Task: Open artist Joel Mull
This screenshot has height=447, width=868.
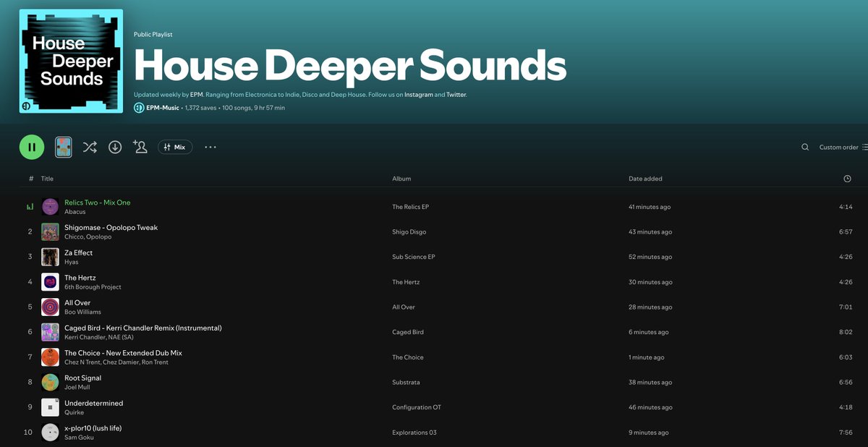Action: [x=77, y=387]
